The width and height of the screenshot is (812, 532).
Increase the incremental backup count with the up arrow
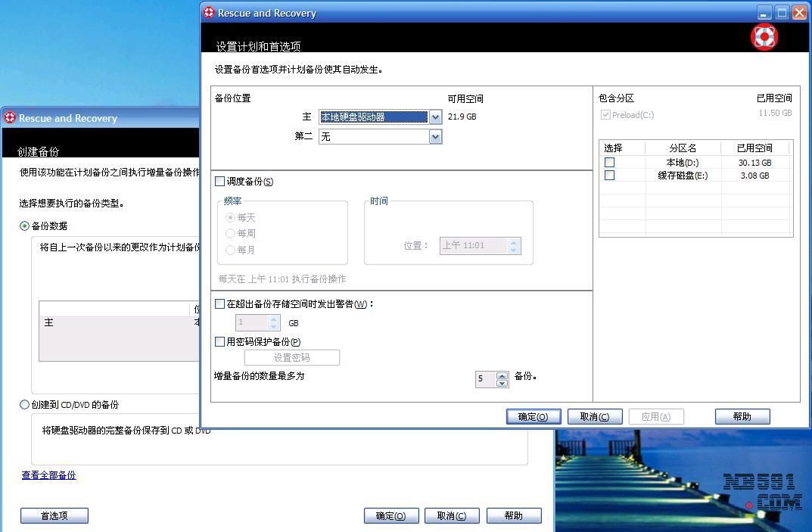click(502, 375)
